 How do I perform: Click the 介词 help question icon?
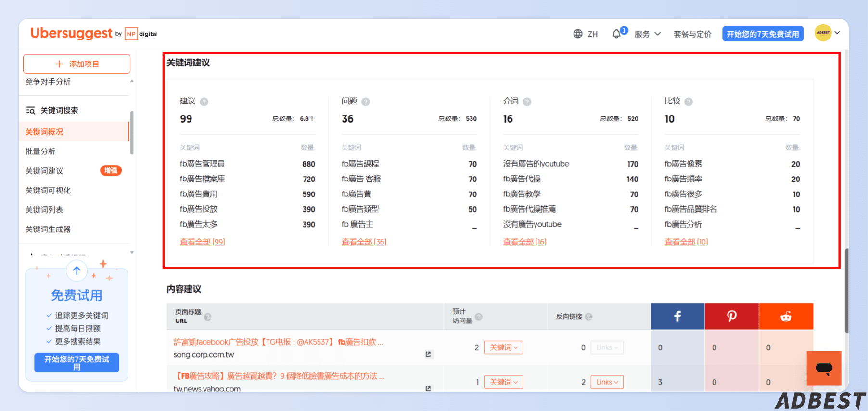pos(527,102)
